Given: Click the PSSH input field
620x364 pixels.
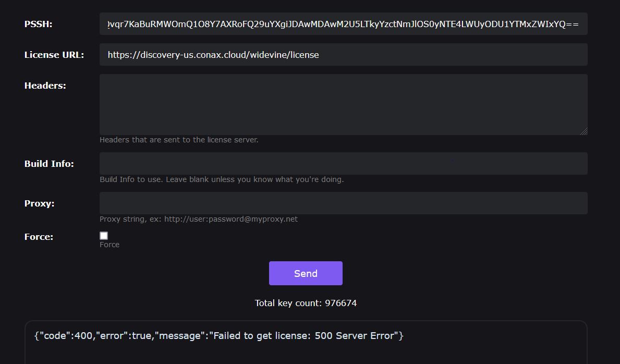Looking at the screenshot, I should [343, 24].
